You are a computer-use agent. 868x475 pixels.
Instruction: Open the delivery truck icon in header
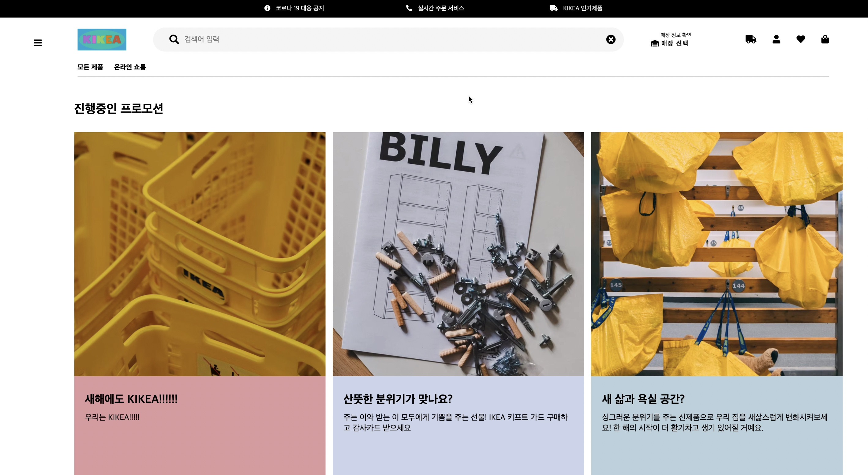pyautogui.click(x=751, y=39)
